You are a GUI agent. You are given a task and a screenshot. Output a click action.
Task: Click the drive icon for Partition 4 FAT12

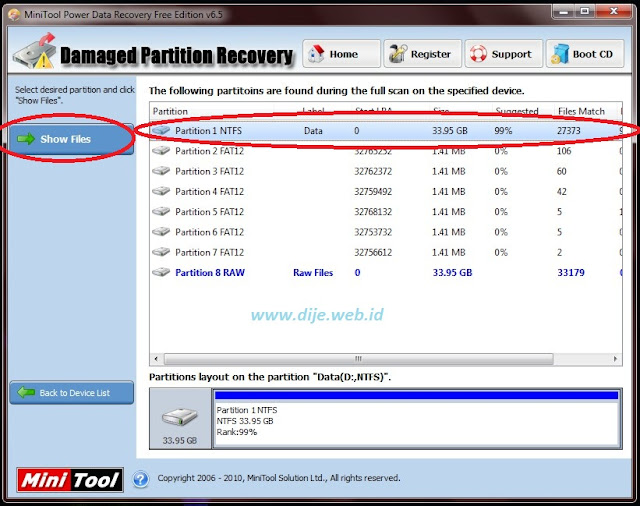tap(161, 191)
